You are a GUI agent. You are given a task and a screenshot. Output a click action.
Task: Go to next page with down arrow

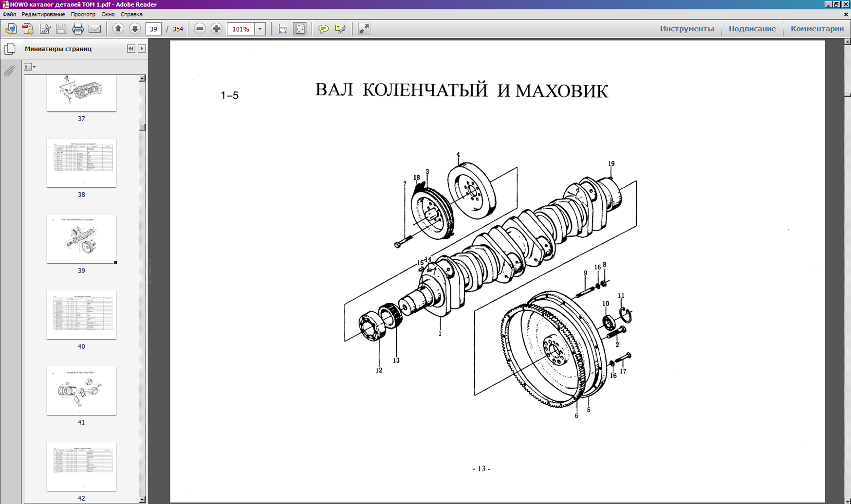pos(135,29)
